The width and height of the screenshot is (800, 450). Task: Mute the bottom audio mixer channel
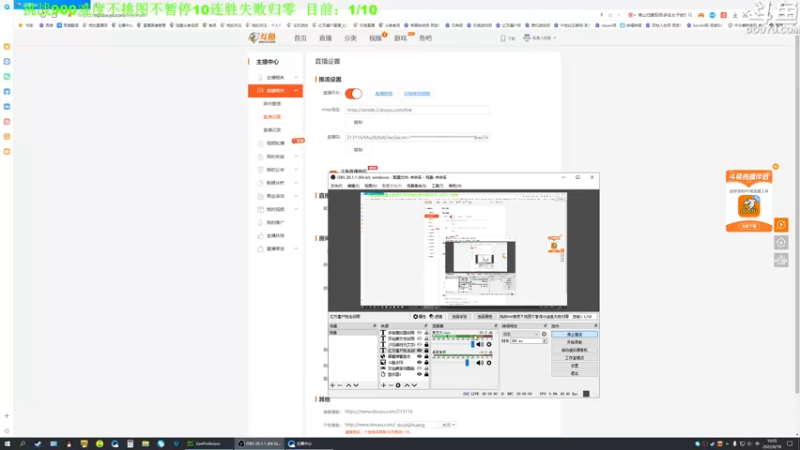coord(480,363)
